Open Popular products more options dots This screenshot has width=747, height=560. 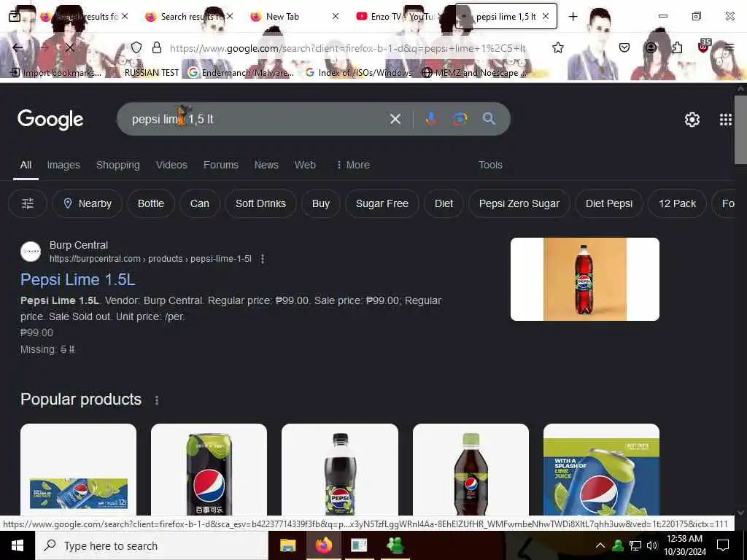[157, 400]
